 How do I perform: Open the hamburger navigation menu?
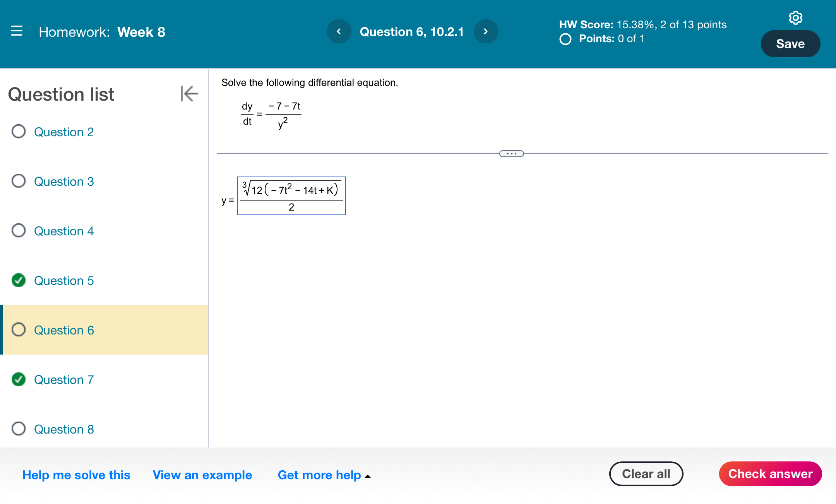[17, 32]
